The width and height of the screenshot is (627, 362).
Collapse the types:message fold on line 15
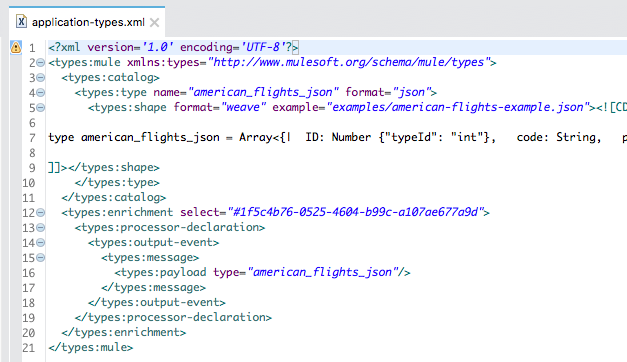click(40, 258)
